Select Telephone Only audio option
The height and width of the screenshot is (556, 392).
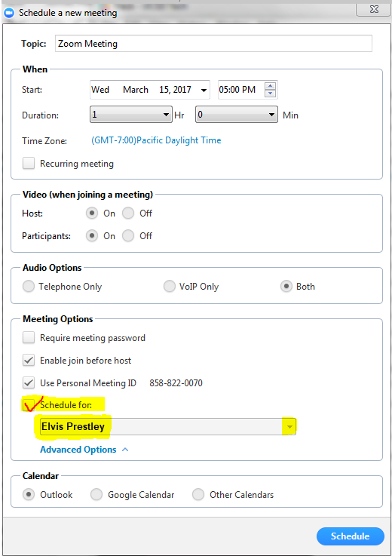[29, 286]
